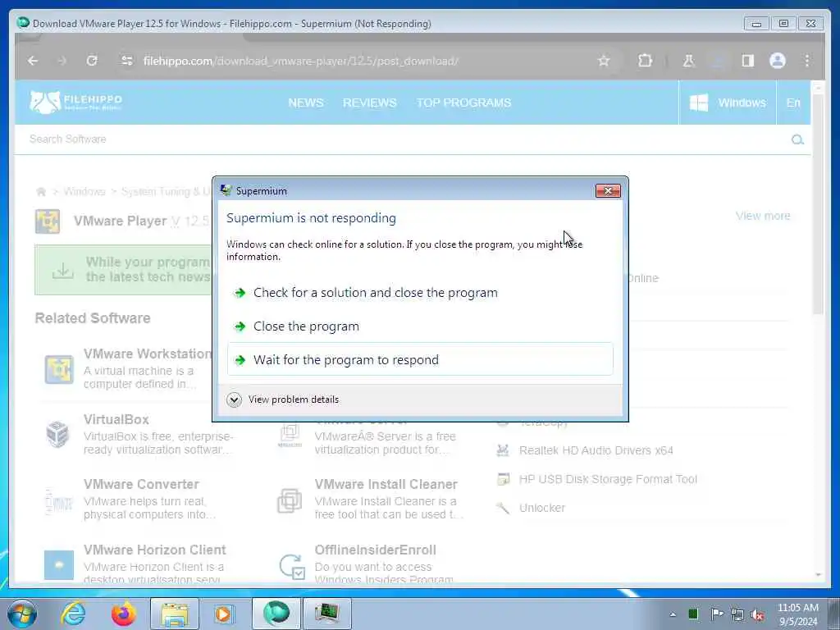Screen dimensions: 840x630
Task: Choose Close the program
Action: [420, 326]
